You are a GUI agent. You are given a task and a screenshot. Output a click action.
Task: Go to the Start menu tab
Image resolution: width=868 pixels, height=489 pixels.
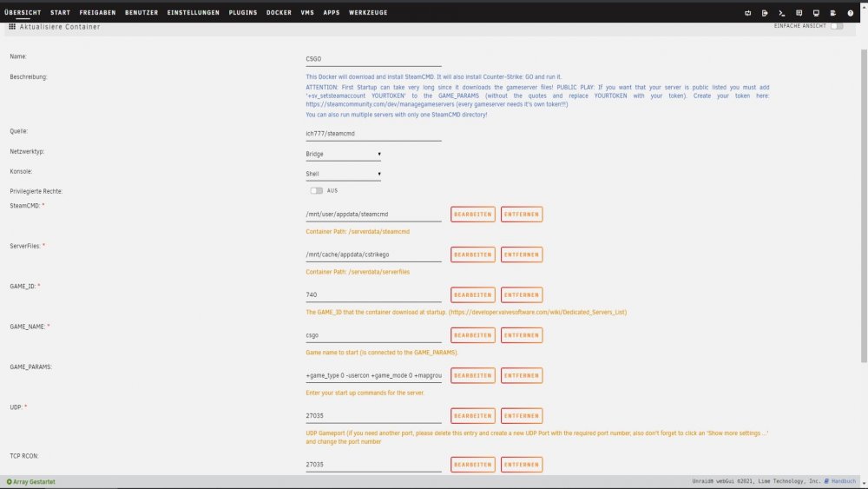point(61,12)
